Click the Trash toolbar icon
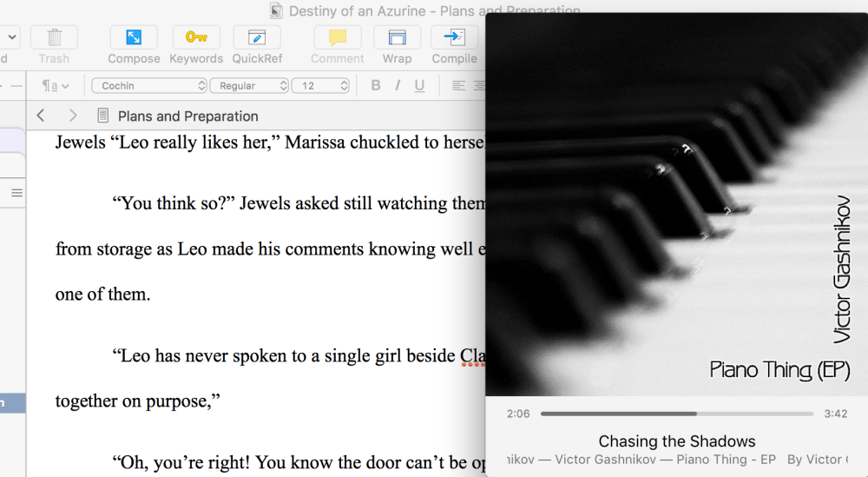Screen dimensions: 868x477 [x=54, y=37]
